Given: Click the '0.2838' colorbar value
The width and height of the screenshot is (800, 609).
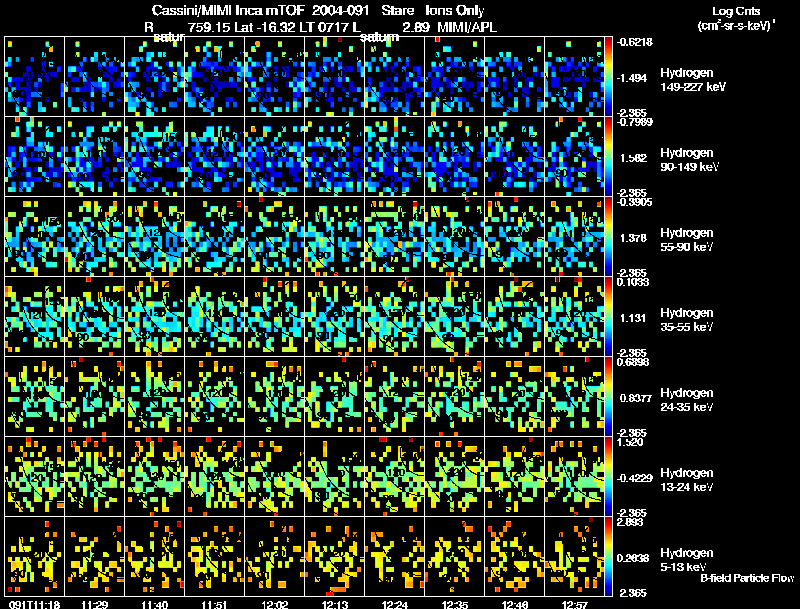Looking at the screenshot, I should [x=633, y=559].
